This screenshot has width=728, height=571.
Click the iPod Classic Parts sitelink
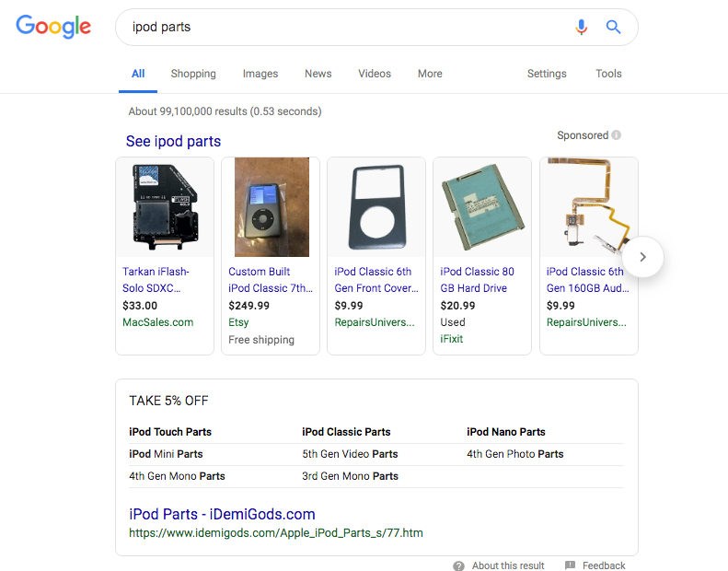pyautogui.click(x=346, y=432)
